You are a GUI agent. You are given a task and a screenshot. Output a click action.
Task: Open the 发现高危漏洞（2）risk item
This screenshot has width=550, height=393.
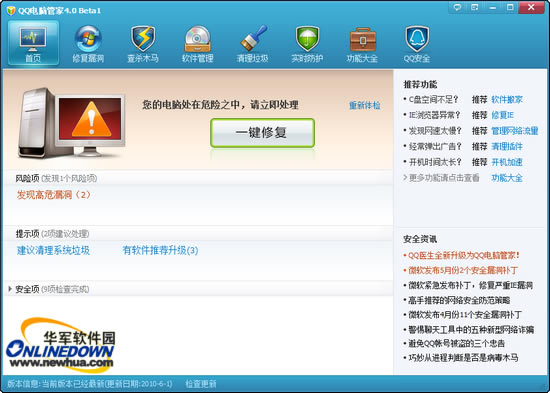[x=53, y=194]
